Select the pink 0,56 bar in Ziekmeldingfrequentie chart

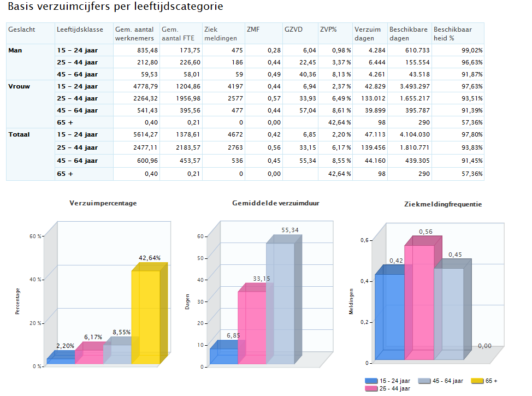coord(419,302)
